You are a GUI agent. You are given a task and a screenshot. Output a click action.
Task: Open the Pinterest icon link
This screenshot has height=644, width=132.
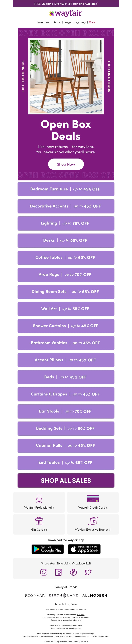(x=73, y=572)
